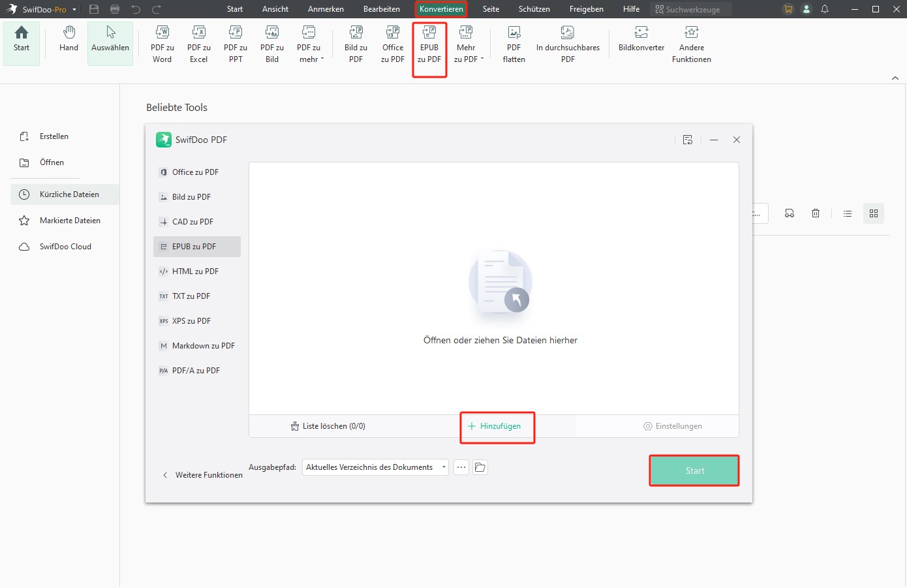
Task: Open the Freigeben tab
Action: [x=586, y=9]
